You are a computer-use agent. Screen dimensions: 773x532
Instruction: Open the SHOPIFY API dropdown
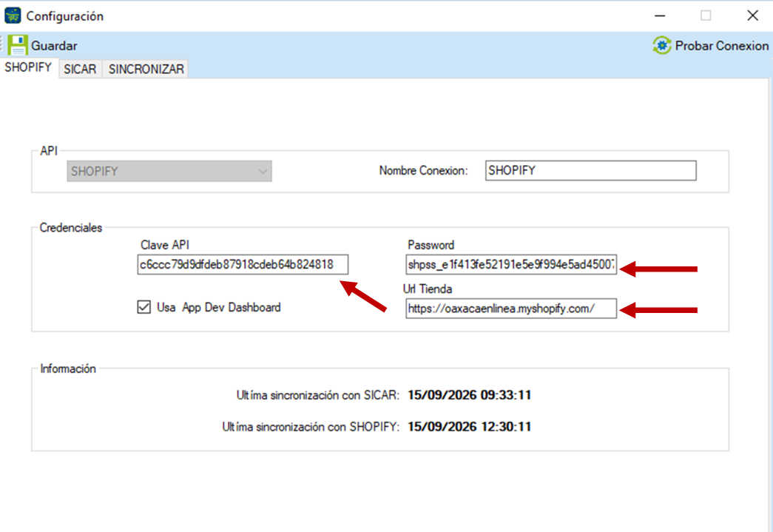click(169, 171)
